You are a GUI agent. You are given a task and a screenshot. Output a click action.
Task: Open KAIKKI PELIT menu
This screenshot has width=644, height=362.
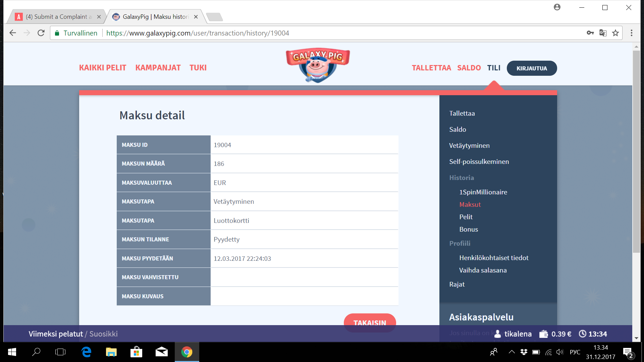[103, 68]
